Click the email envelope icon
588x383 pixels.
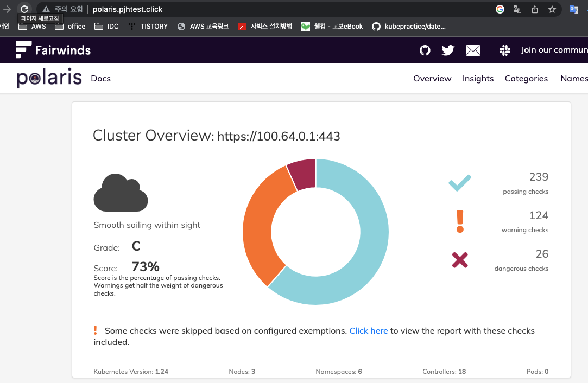[x=473, y=50]
